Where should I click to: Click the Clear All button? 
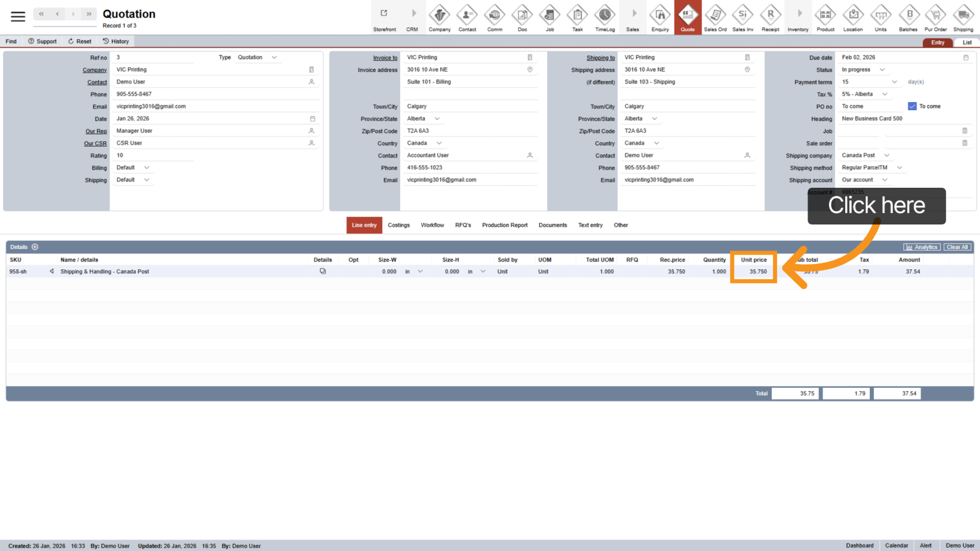[x=957, y=247]
